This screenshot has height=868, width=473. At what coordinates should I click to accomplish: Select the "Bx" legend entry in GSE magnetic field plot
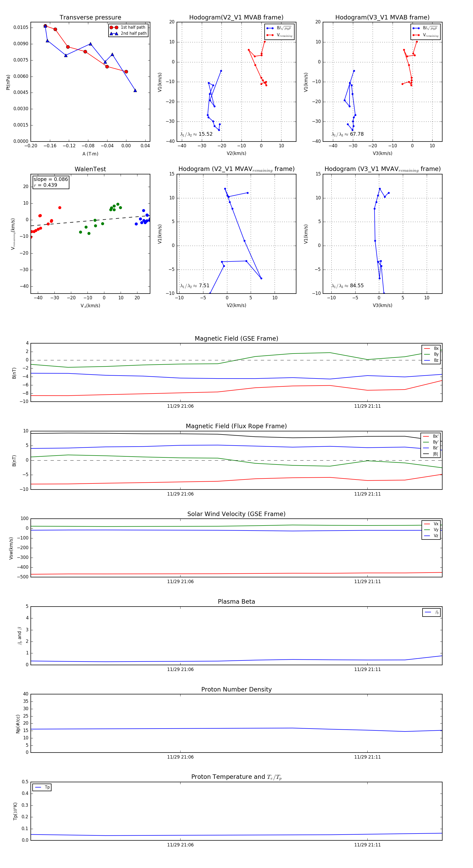(431, 349)
